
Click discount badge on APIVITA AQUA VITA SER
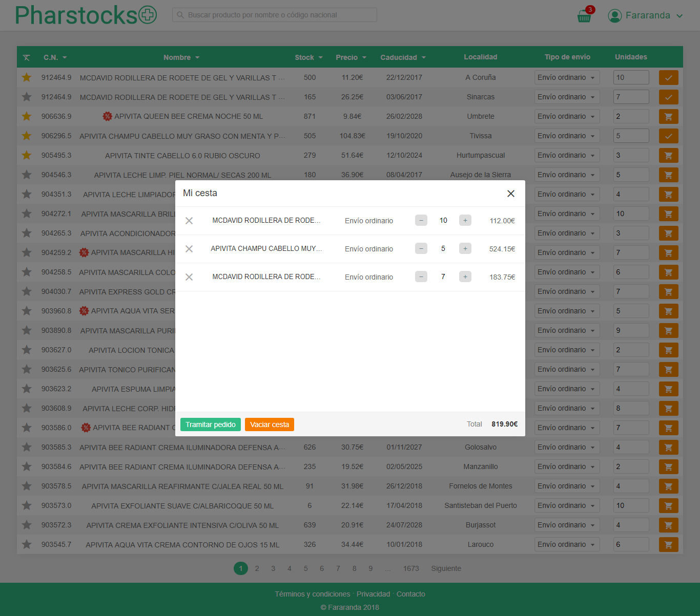pyautogui.click(x=84, y=311)
